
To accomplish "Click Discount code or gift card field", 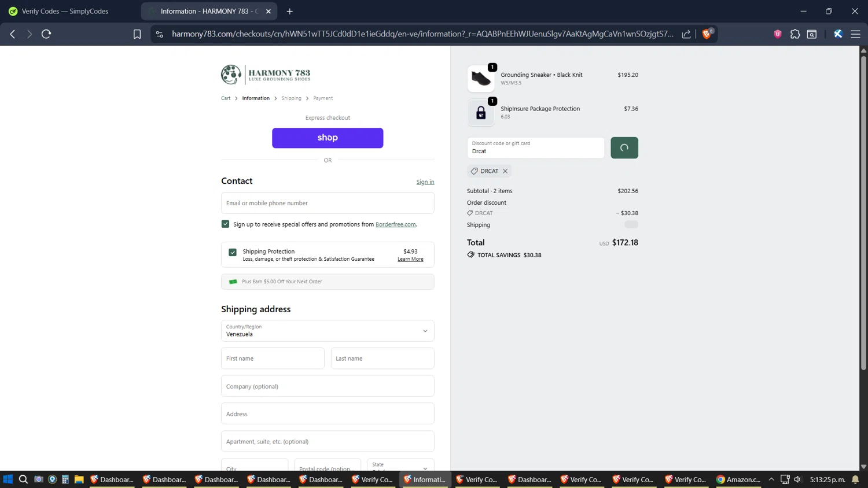I will pyautogui.click(x=535, y=147).
